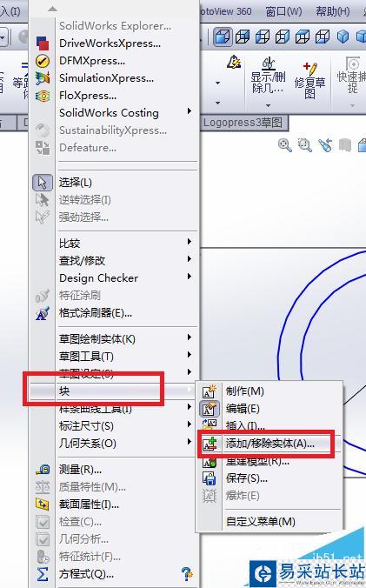
Task: Click the highlighted first view cube icon
Action: pyautogui.click(x=223, y=37)
